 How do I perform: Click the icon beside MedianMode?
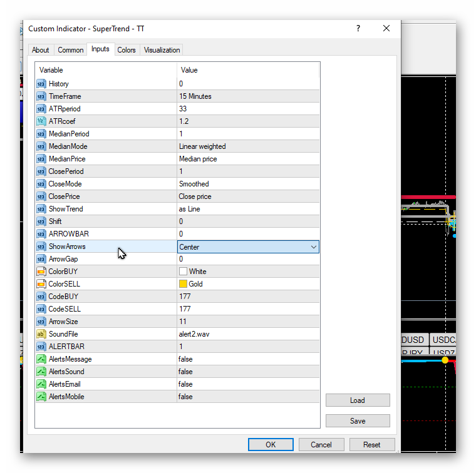coord(41,146)
